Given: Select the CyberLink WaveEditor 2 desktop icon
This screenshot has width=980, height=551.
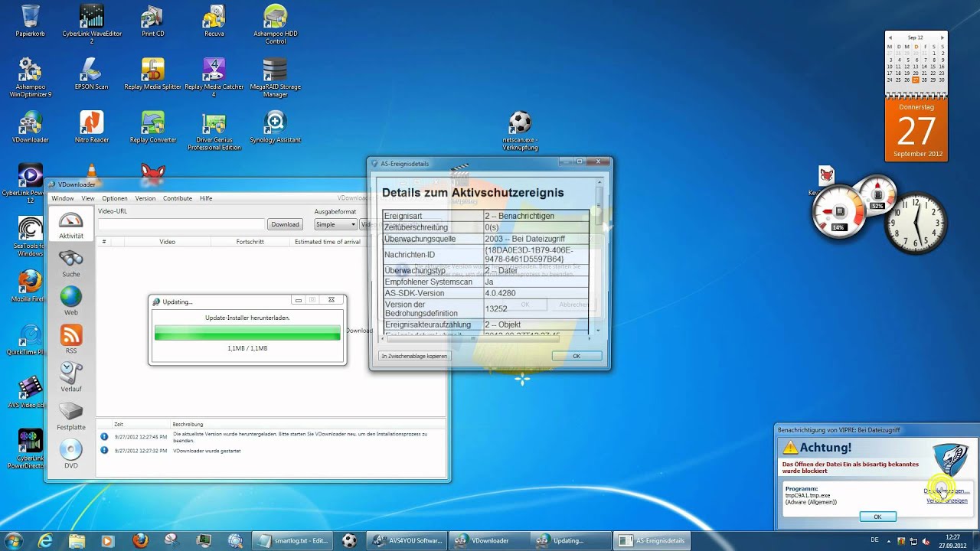Looking at the screenshot, I should coord(92,24).
